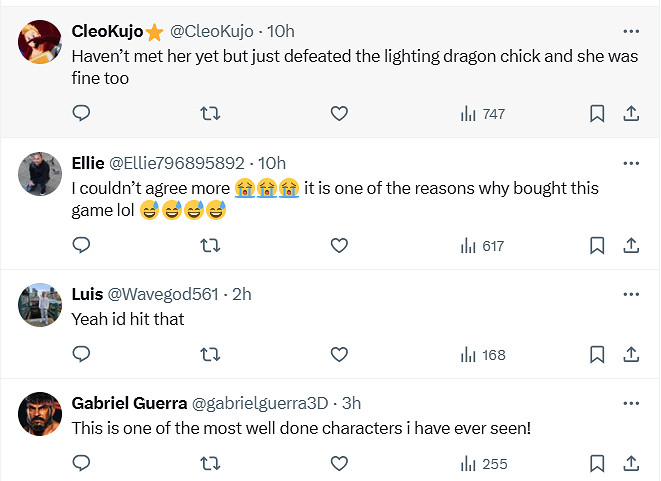Repost Luis's tweet
Screen dimensions: 661x481
tap(210, 354)
